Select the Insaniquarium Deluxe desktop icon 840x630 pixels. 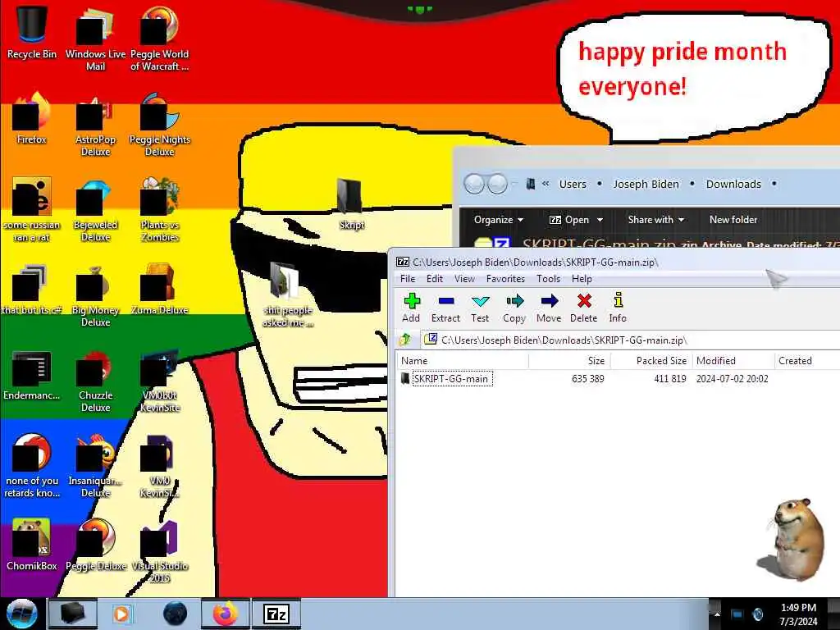(95, 465)
